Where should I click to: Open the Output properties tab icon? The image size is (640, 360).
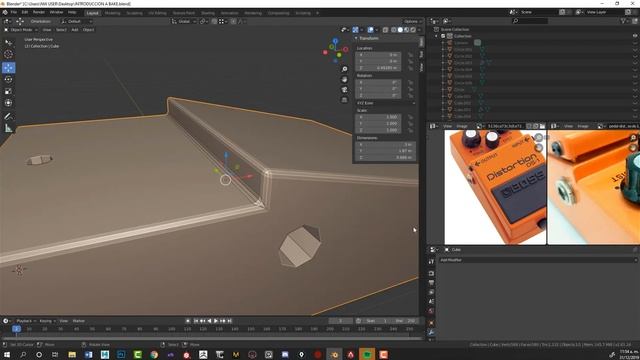[x=431, y=282]
